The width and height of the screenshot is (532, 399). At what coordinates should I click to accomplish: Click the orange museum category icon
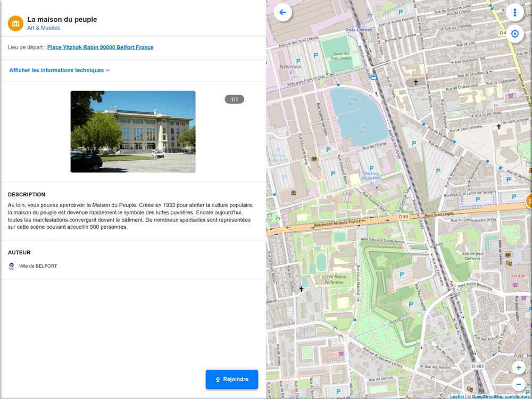(x=15, y=23)
